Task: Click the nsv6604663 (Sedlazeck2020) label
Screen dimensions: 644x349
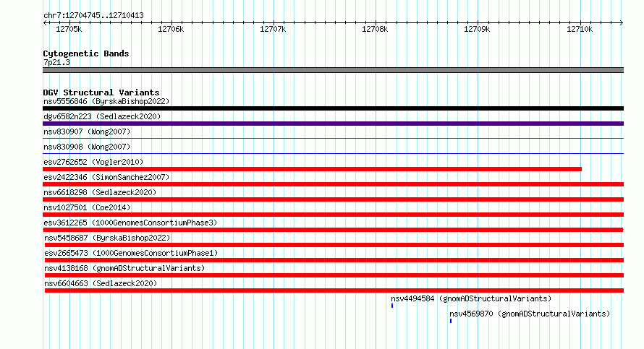Action: pos(101,283)
